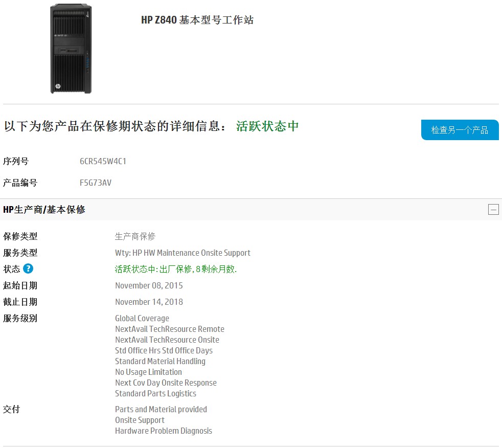502x448 pixels.
Task: Select Wty: HP HW Maintenance Onsite Support
Action: (182, 253)
